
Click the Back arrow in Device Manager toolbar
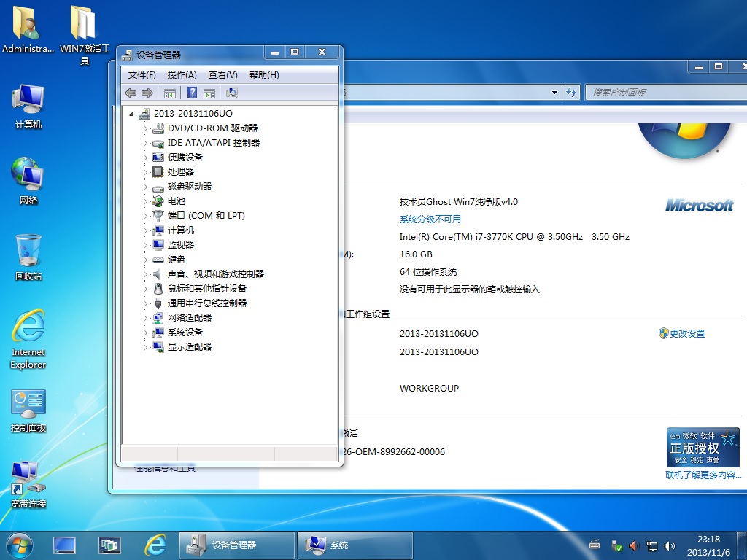(131, 93)
